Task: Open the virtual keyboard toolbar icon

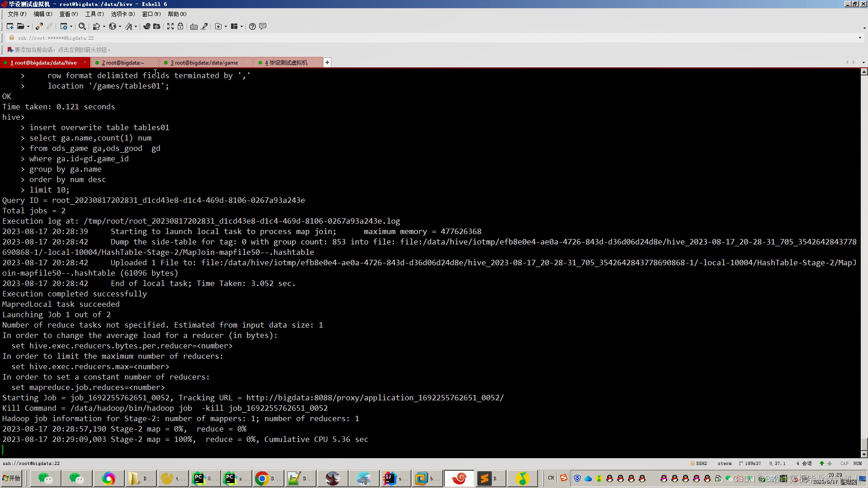Action: pos(193,26)
